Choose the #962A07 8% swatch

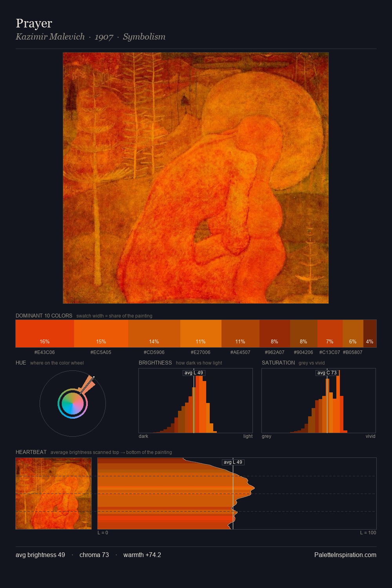click(275, 334)
